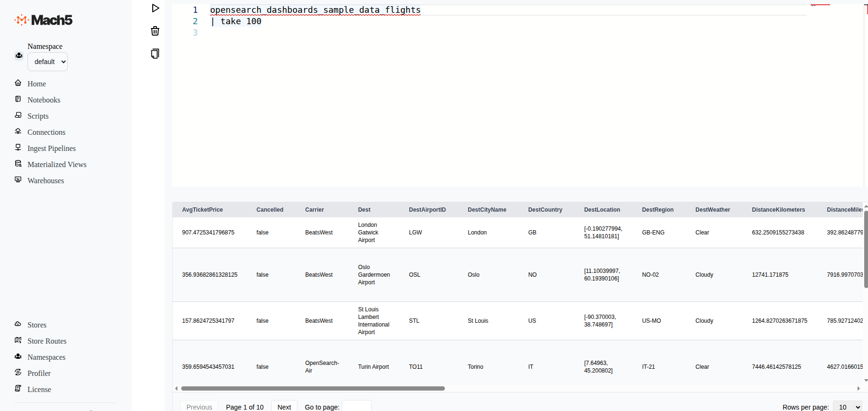Image resolution: width=868 pixels, height=411 pixels.
Task: Delete the query using the trash icon
Action: (155, 31)
